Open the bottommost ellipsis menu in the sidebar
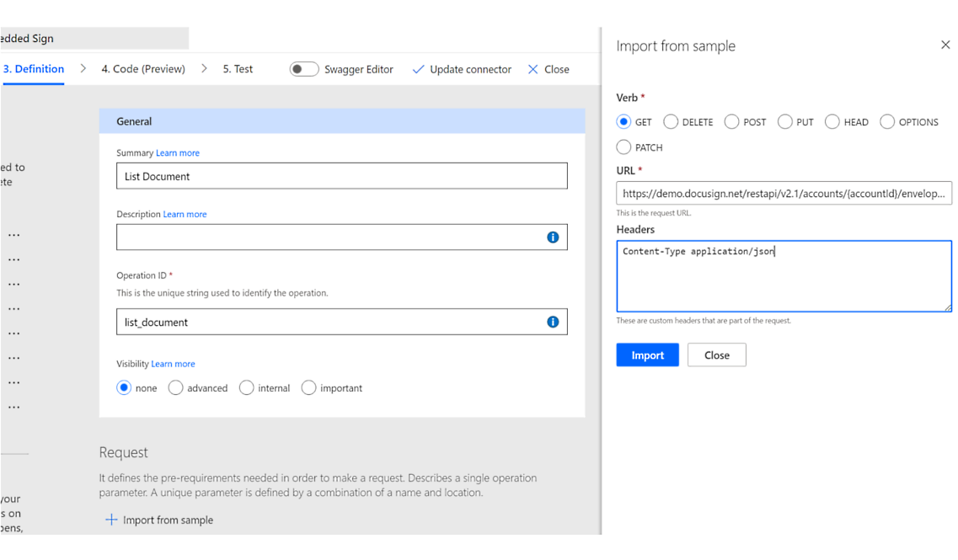The width and height of the screenshot is (958, 560). pos(13,407)
